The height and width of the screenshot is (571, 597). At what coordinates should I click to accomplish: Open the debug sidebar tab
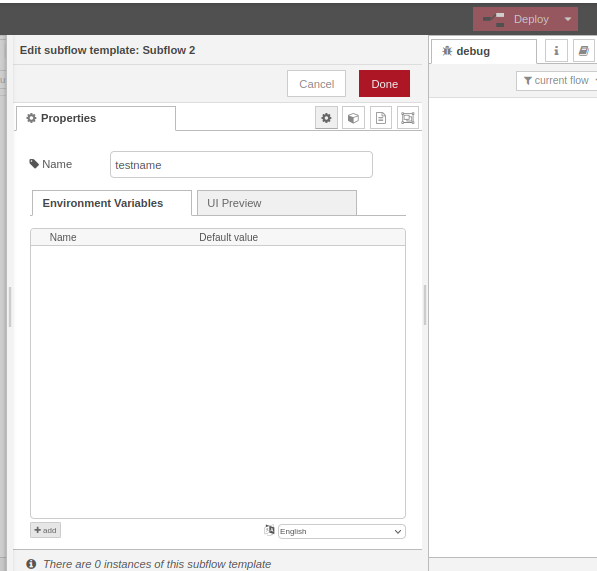484,51
